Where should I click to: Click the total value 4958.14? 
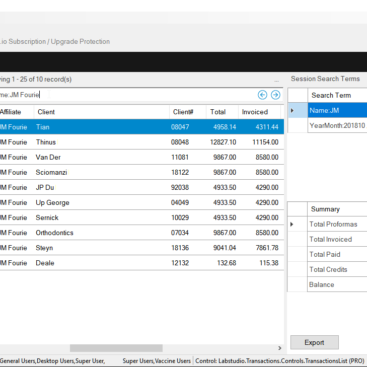pos(225,127)
